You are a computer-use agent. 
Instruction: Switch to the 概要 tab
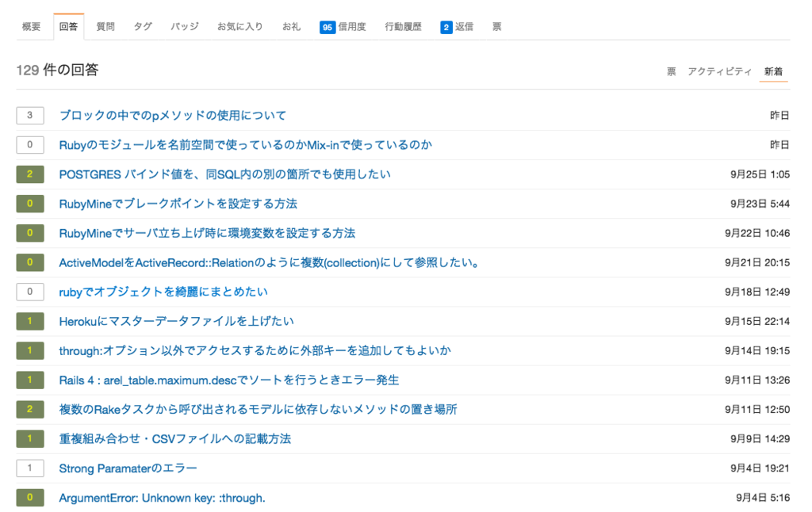pyautogui.click(x=31, y=25)
